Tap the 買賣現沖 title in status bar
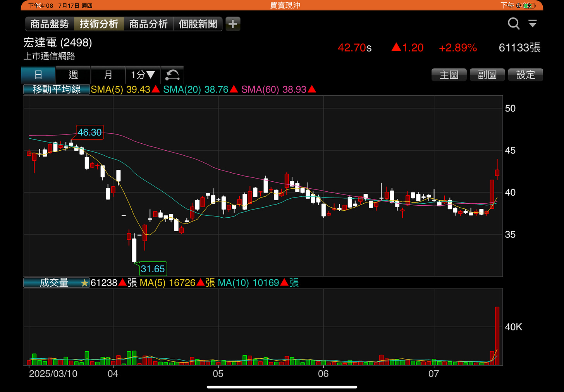 click(x=285, y=5)
